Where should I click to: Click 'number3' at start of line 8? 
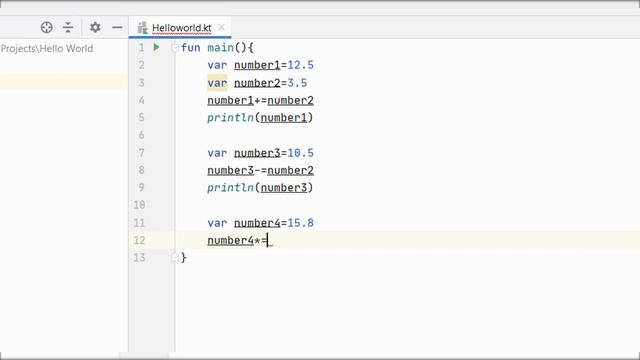[x=231, y=171]
